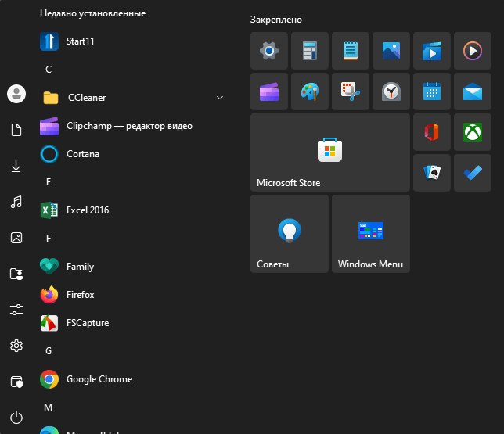The width and height of the screenshot is (504, 434).
Task: Launch the Movies & TV tile
Action: pyautogui.click(x=432, y=51)
